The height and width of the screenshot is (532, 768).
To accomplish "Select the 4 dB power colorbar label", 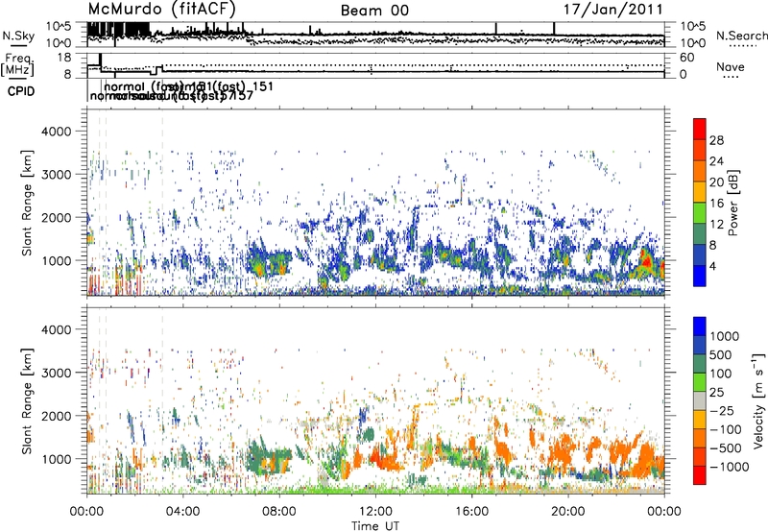I will [713, 266].
